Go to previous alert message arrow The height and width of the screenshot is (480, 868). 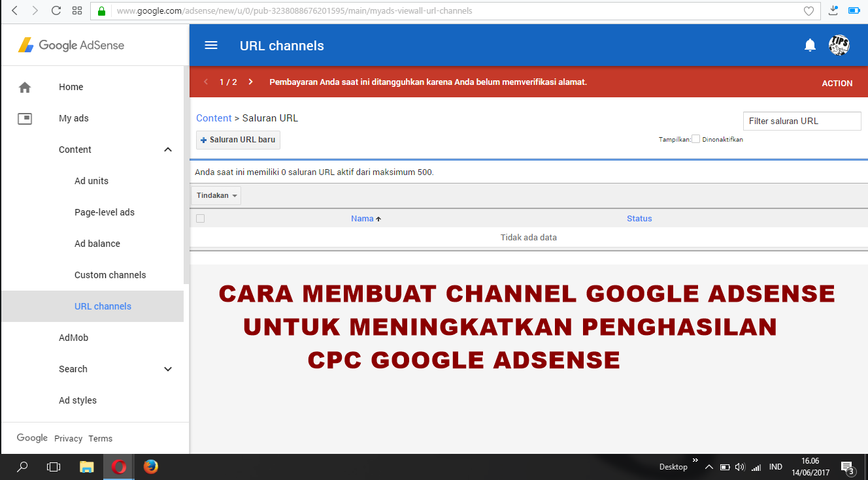[206, 82]
